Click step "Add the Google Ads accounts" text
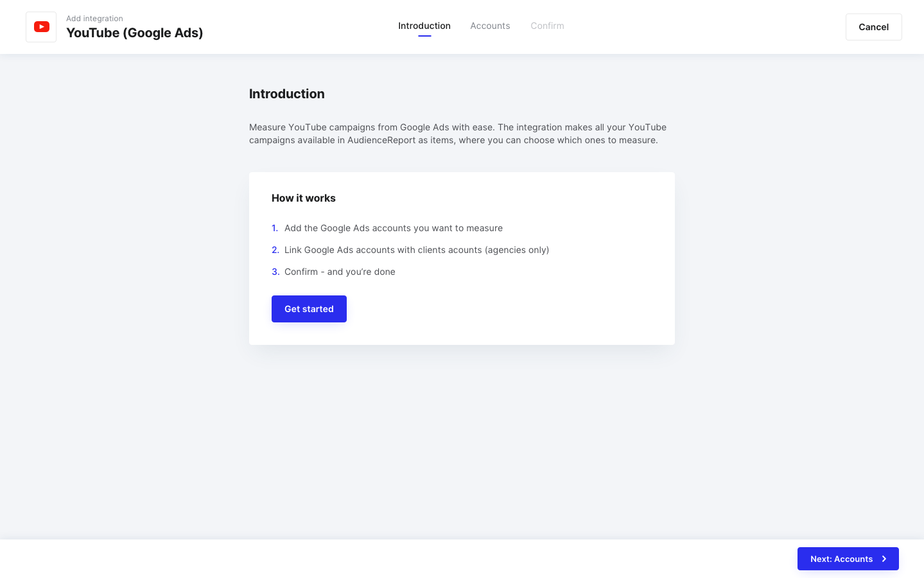This screenshot has height=578, width=924. point(394,228)
